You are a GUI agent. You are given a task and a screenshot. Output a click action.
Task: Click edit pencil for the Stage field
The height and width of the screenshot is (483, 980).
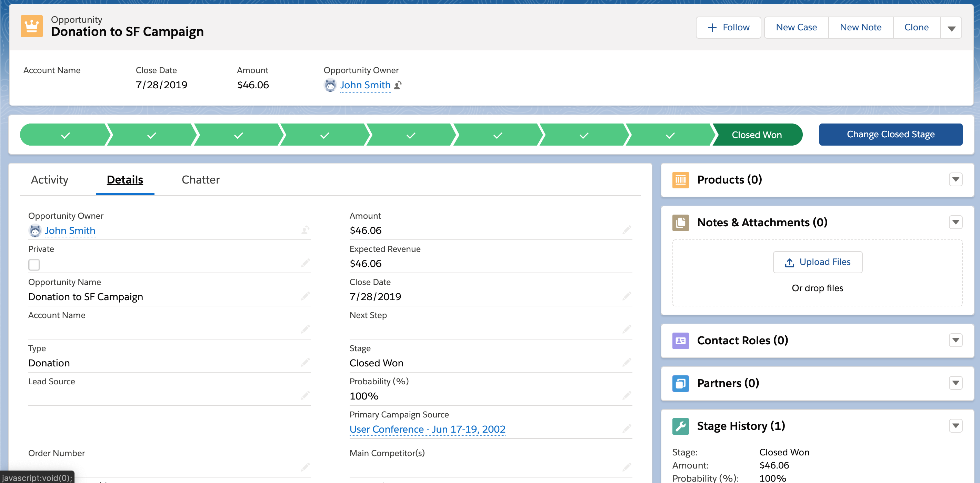[627, 362]
